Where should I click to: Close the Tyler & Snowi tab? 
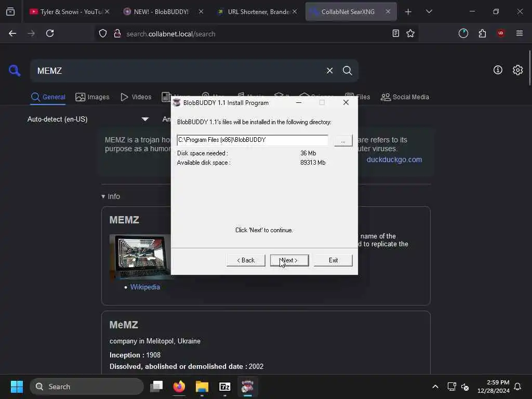click(107, 12)
